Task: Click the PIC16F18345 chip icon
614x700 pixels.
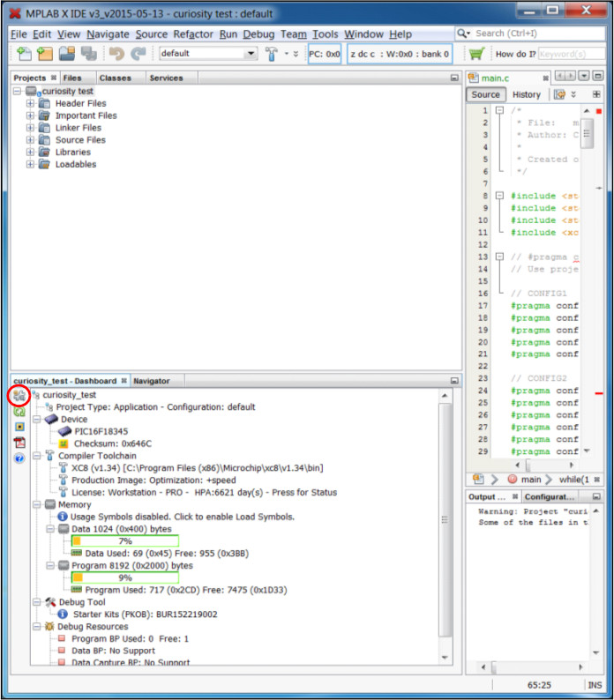Action: [64, 431]
